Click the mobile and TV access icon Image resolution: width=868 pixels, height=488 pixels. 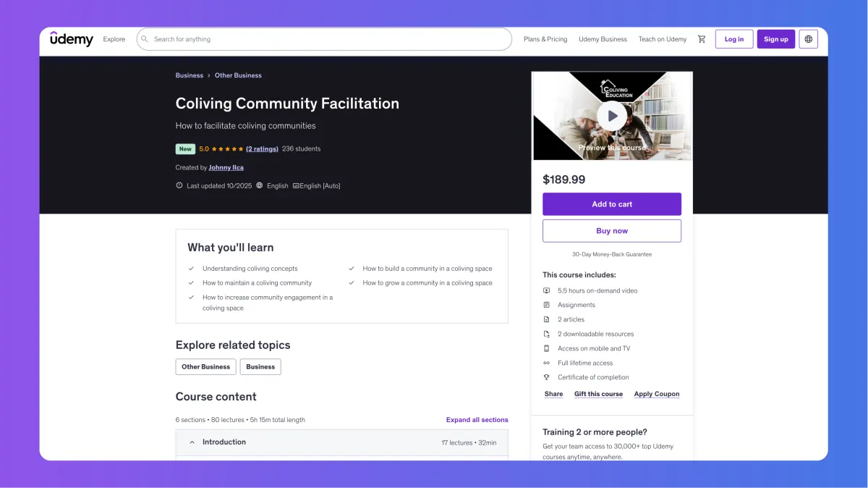(547, 348)
